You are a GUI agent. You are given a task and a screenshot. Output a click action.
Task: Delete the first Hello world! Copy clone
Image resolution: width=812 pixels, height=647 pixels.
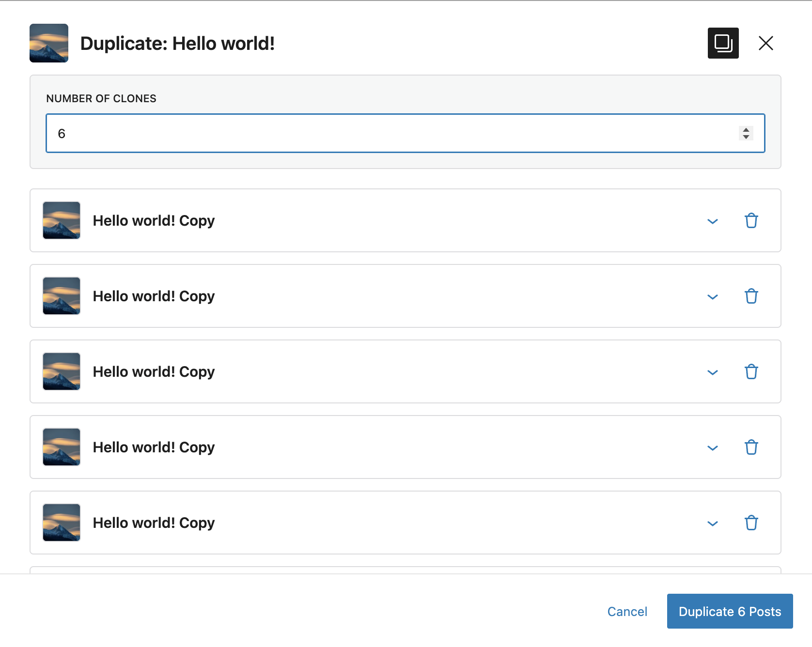(x=751, y=221)
